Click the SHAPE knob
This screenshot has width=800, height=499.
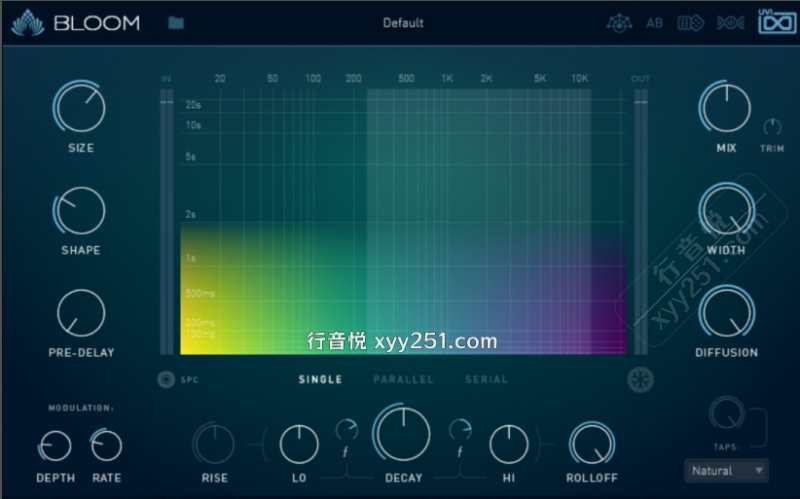tap(80, 210)
